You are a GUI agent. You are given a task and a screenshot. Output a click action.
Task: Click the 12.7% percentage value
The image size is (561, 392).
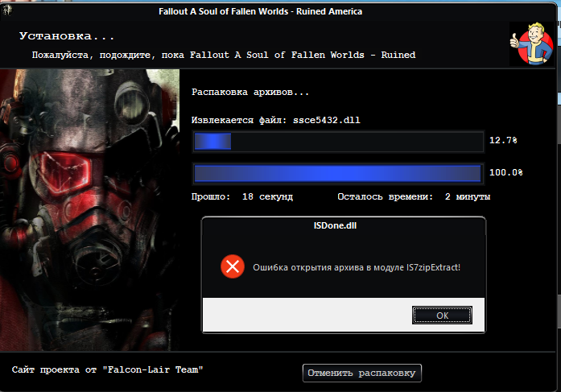click(x=503, y=140)
